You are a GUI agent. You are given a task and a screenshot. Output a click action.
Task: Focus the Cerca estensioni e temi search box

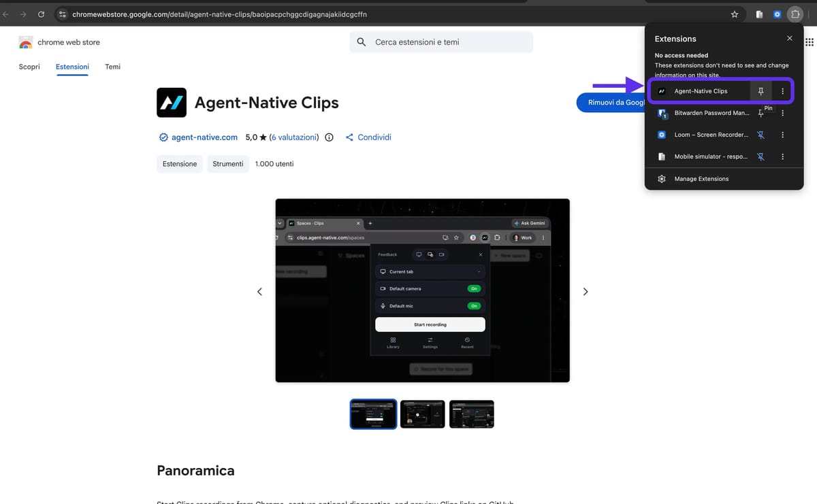click(441, 42)
